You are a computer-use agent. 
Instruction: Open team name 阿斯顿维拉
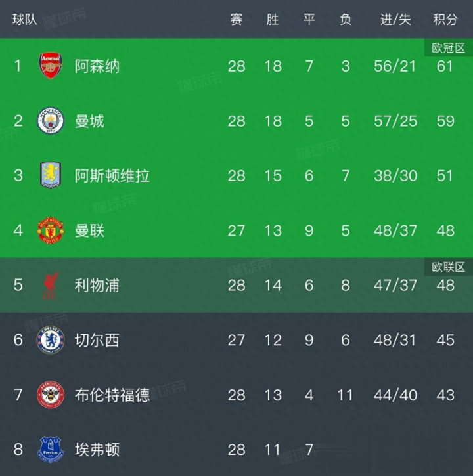coord(112,175)
